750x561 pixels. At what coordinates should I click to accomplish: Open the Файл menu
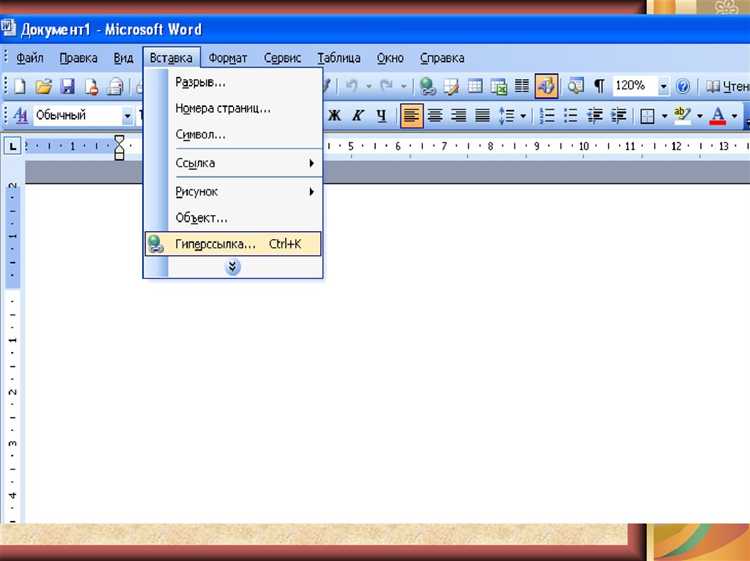coord(30,58)
